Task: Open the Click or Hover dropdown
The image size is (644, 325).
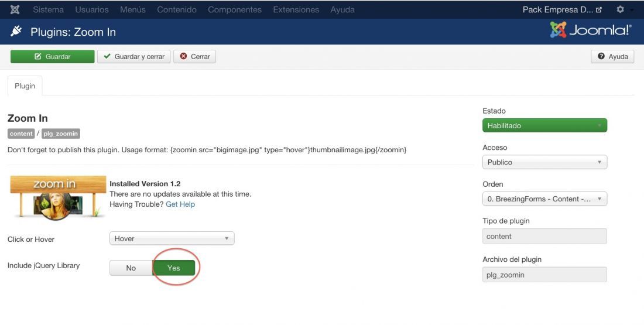Action: coord(172,238)
